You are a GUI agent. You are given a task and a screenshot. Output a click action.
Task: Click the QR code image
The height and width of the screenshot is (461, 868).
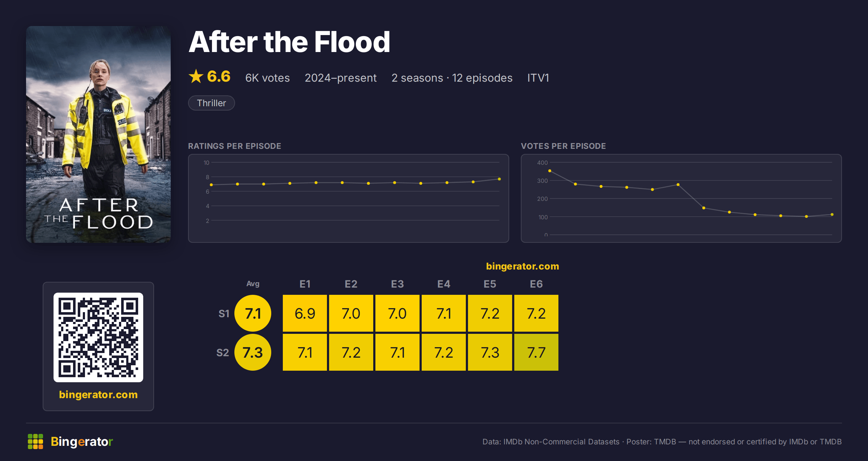(x=98, y=337)
